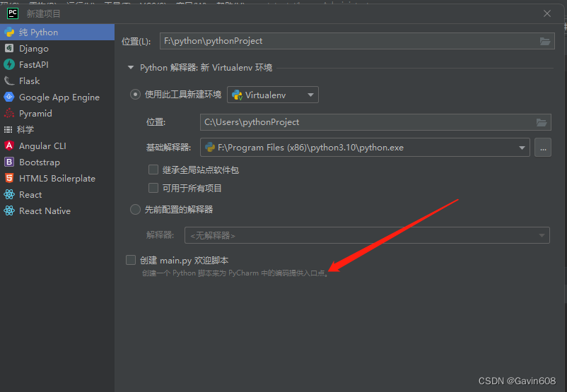Browse folder for project location F:\python\pythonProject
Screen dimensions: 567x392
pos(545,41)
